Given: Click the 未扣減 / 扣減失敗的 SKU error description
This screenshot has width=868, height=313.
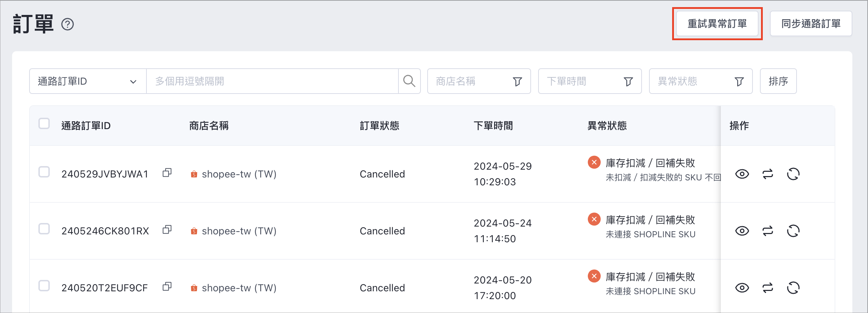Looking at the screenshot, I should [x=663, y=177].
